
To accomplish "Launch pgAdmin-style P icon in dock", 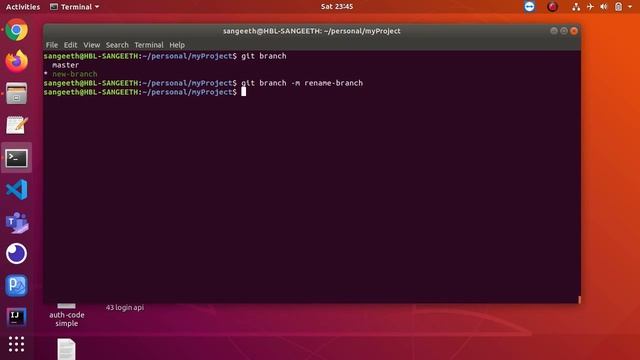I will coord(16,285).
